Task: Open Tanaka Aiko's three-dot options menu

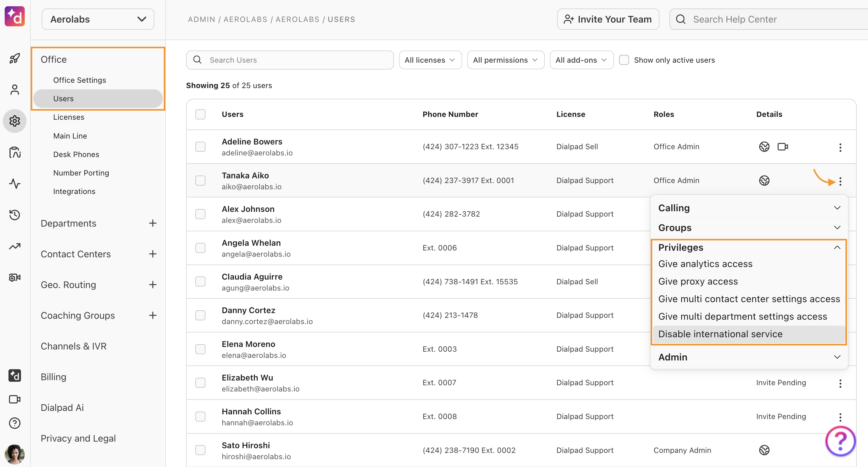Action: click(840, 181)
